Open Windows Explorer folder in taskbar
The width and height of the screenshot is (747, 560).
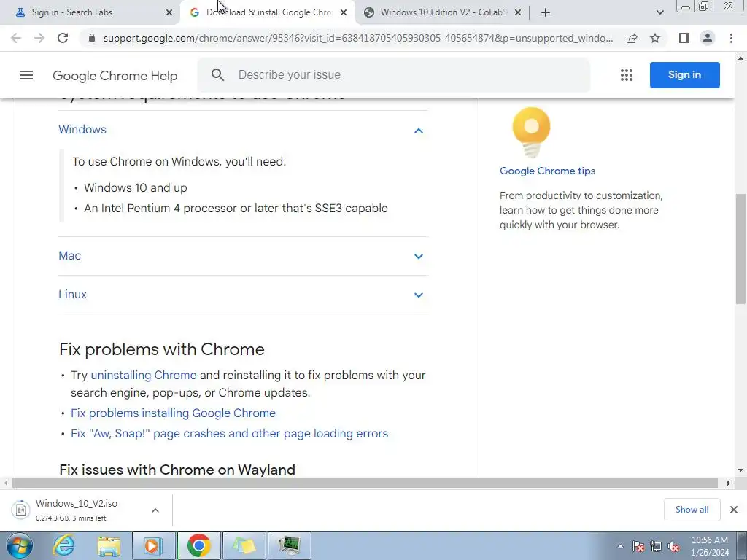click(109, 545)
